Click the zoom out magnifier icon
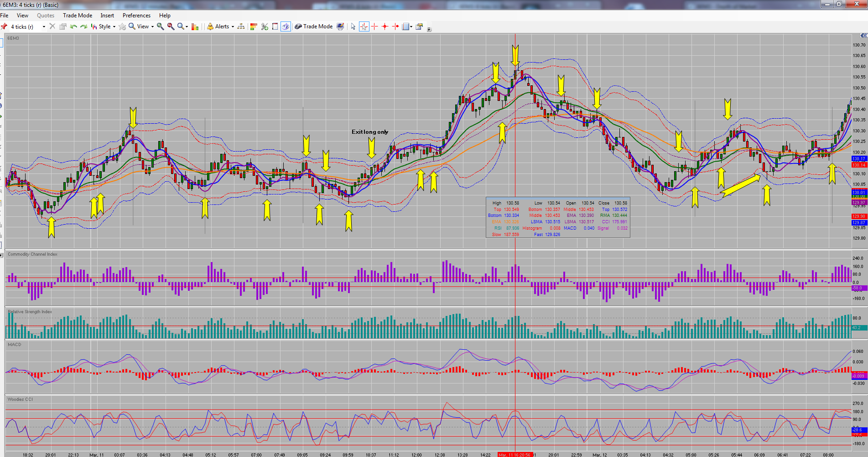The width and height of the screenshot is (868, 457). click(171, 26)
